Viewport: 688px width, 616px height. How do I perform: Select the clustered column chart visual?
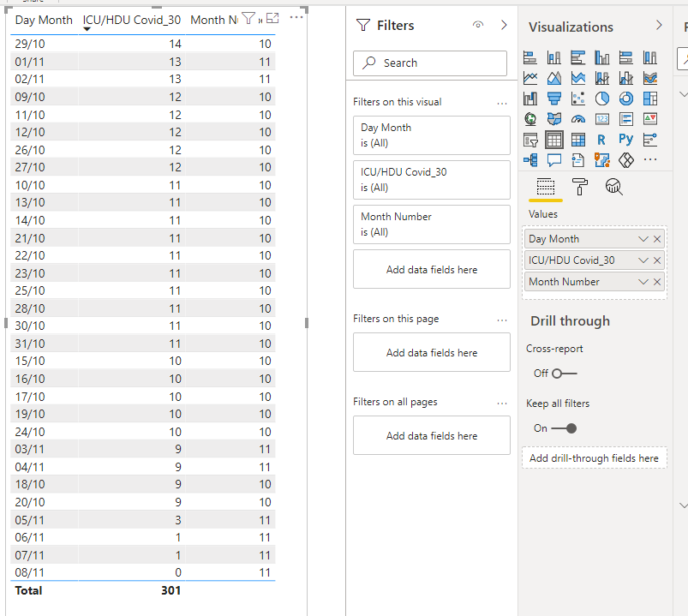tap(602, 57)
